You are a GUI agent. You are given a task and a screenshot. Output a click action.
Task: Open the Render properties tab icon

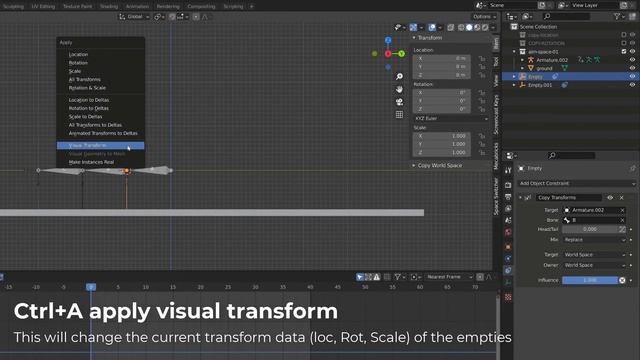508,185
